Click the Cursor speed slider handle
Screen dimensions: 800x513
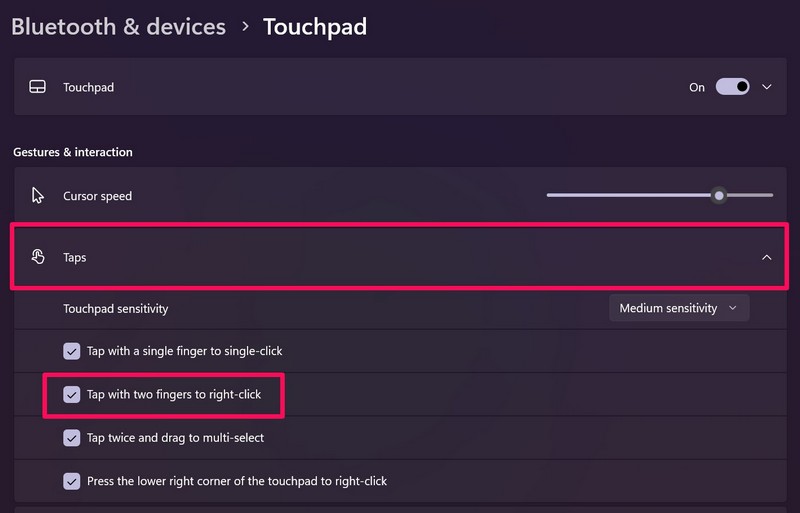pyautogui.click(x=718, y=196)
